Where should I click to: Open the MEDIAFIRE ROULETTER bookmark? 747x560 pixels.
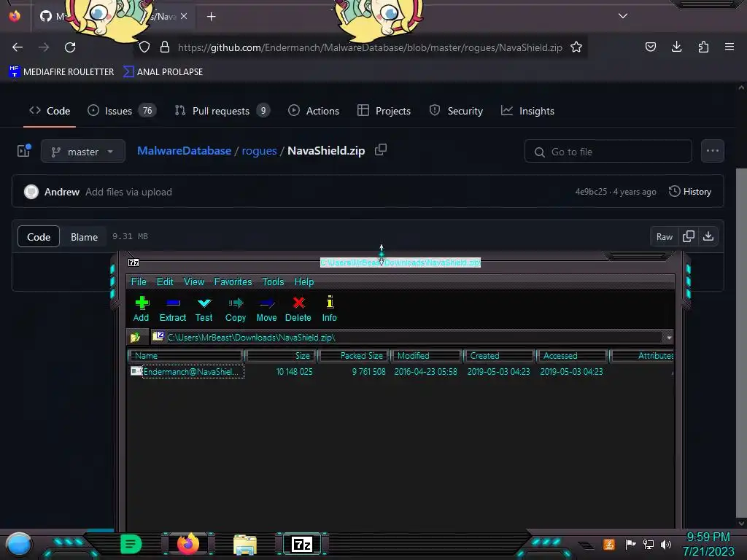[61, 72]
